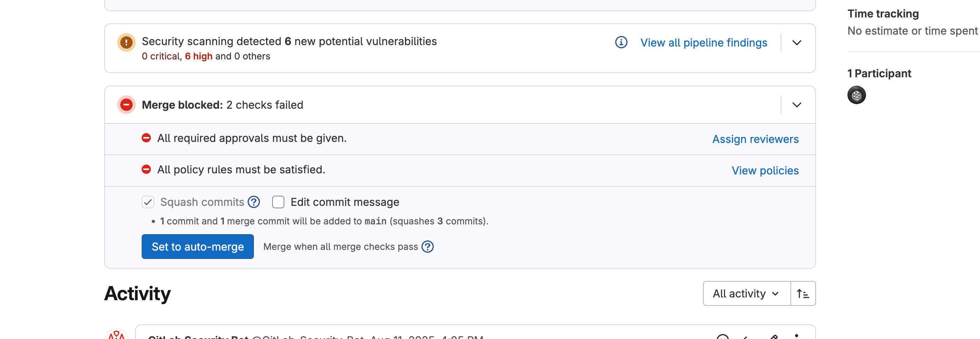Click the red Merge blocked status icon
Screen dimensions: 980x339
[126, 104]
